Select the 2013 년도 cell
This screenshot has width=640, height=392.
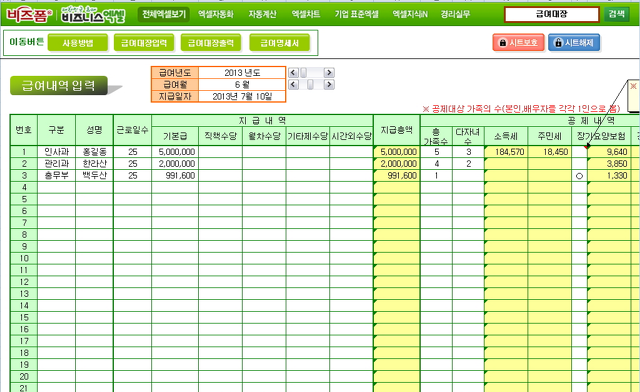pyautogui.click(x=242, y=73)
